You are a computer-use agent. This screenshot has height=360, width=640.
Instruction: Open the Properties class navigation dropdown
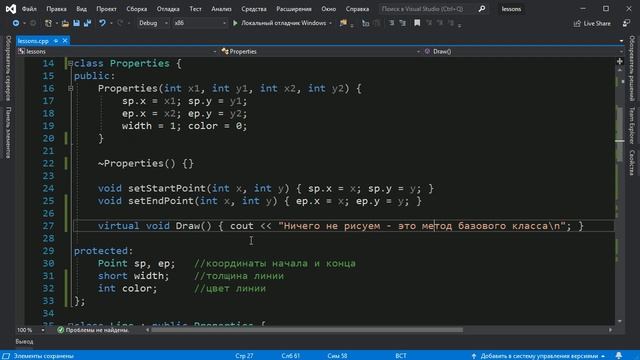[x=320, y=51]
